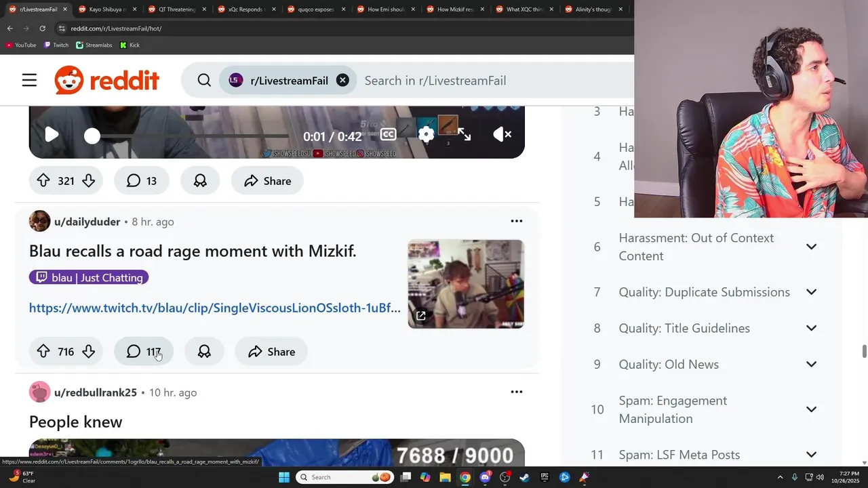Upvote the post with 321 points

click(x=43, y=181)
